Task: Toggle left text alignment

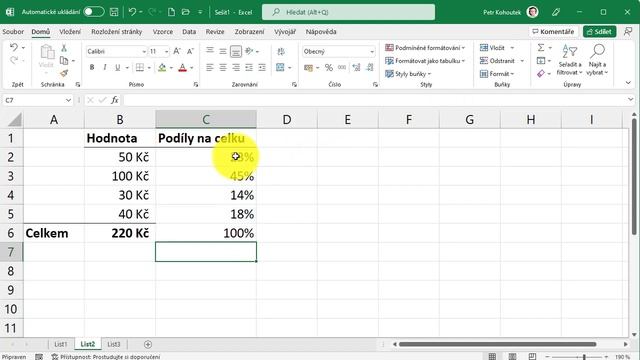Action: tap(210, 67)
